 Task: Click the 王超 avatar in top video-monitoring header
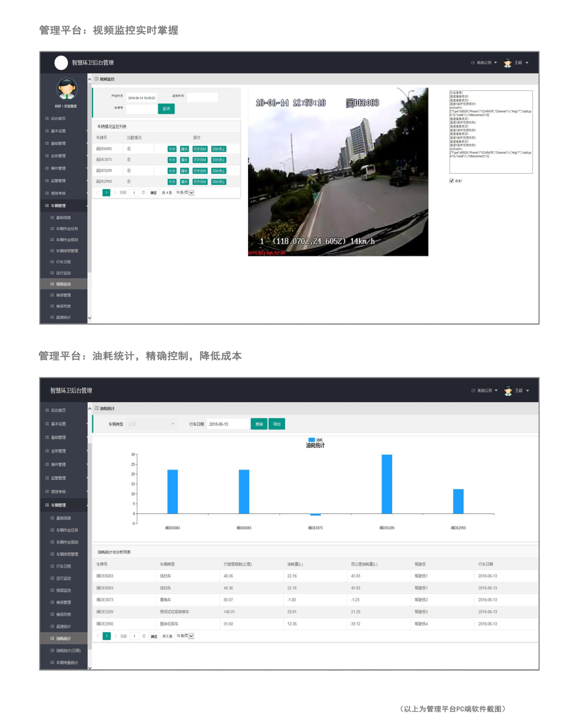(507, 63)
